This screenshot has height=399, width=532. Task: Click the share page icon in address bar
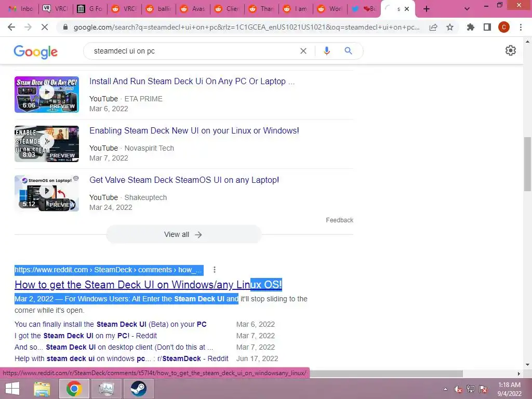pos(433,27)
